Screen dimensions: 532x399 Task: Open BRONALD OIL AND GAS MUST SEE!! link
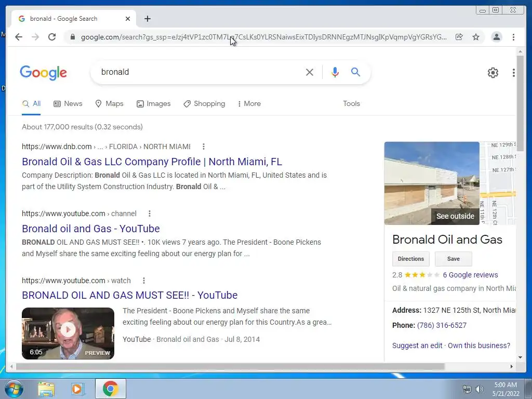coord(129,295)
